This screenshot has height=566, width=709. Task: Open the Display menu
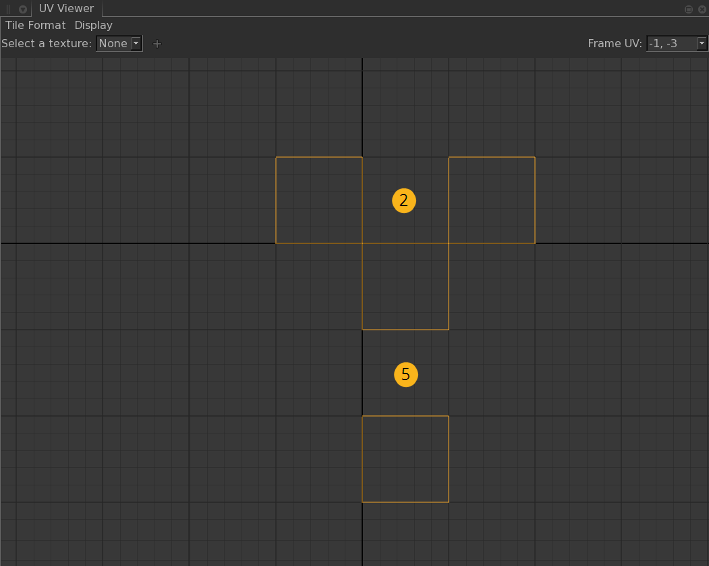(93, 25)
